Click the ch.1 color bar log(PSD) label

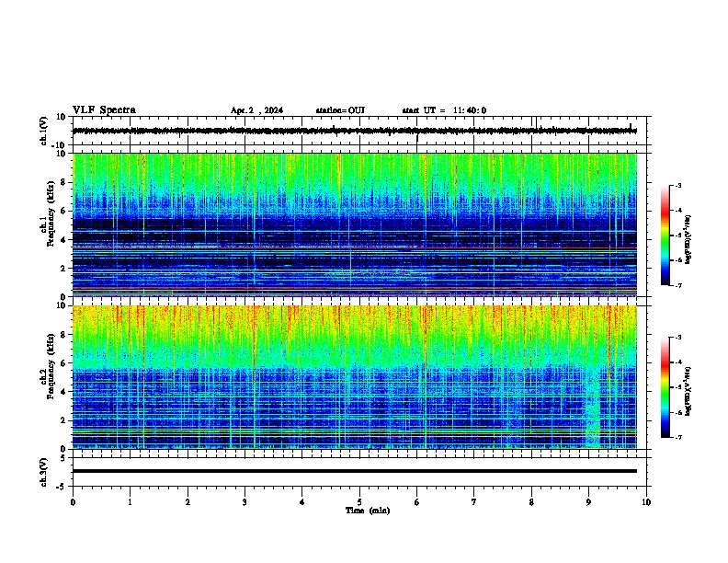point(688,239)
